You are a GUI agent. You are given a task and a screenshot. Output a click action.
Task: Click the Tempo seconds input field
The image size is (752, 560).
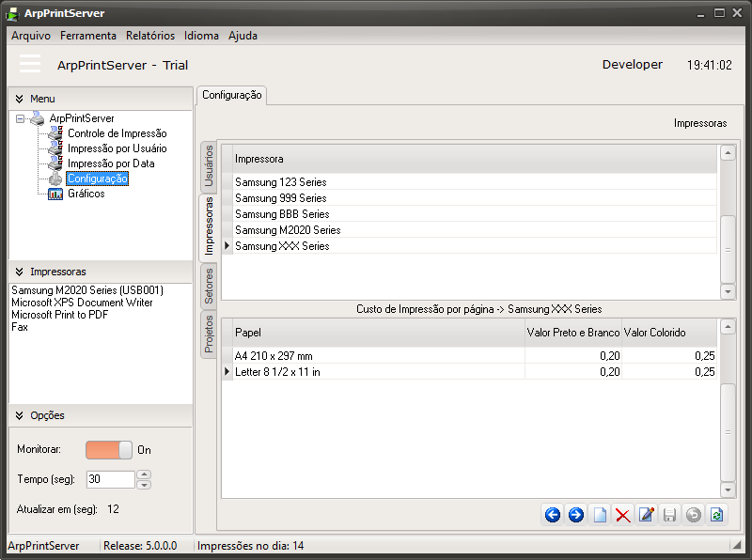point(110,479)
